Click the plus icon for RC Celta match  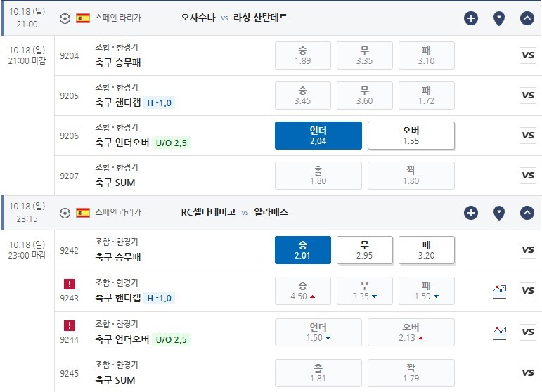click(x=471, y=213)
